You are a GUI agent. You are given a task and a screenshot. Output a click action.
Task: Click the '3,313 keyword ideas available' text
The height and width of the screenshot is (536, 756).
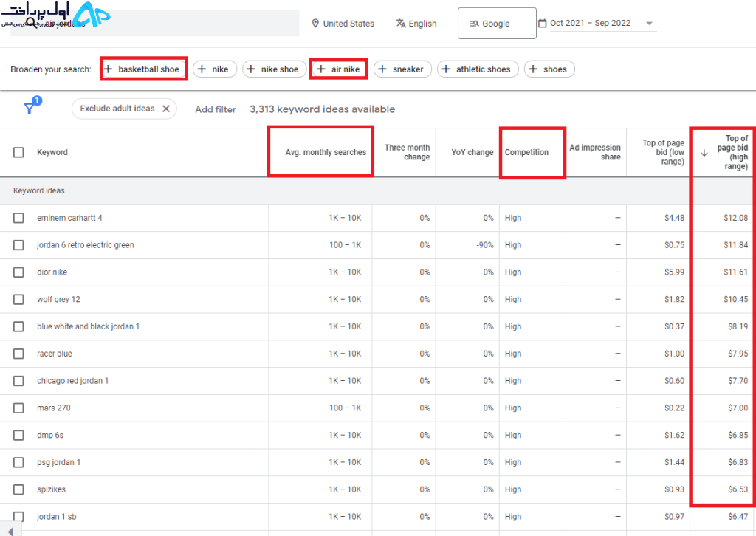click(x=322, y=109)
